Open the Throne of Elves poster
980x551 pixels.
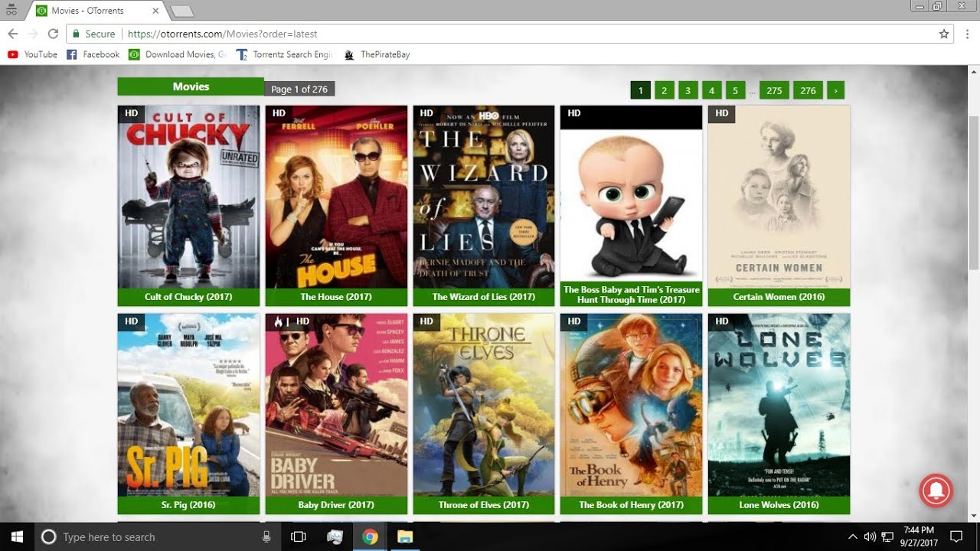point(484,405)
